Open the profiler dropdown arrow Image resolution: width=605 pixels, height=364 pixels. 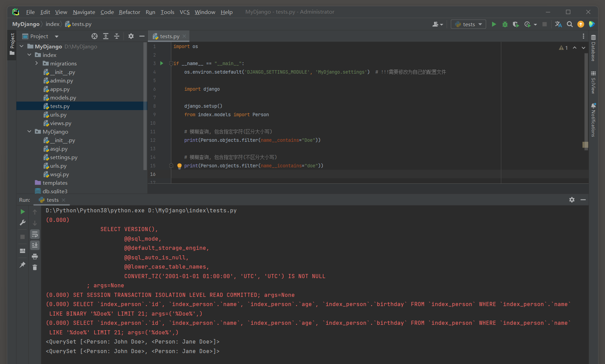[535, 25]
